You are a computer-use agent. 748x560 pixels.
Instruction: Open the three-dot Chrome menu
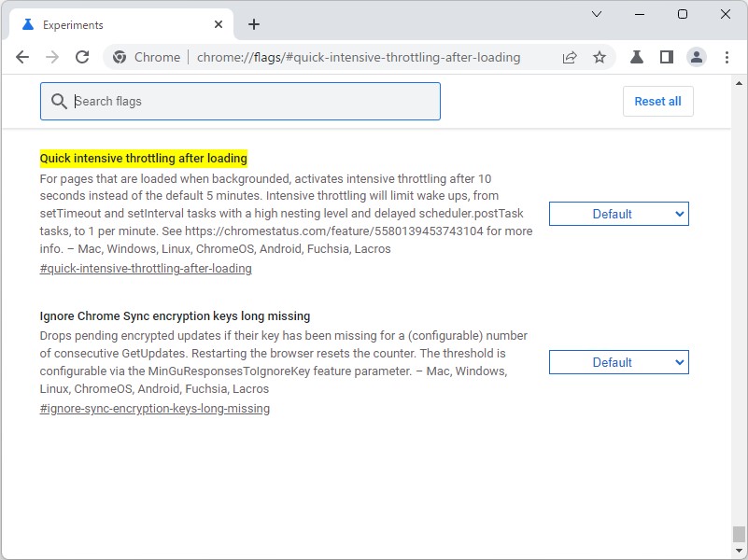pos(727,56)
